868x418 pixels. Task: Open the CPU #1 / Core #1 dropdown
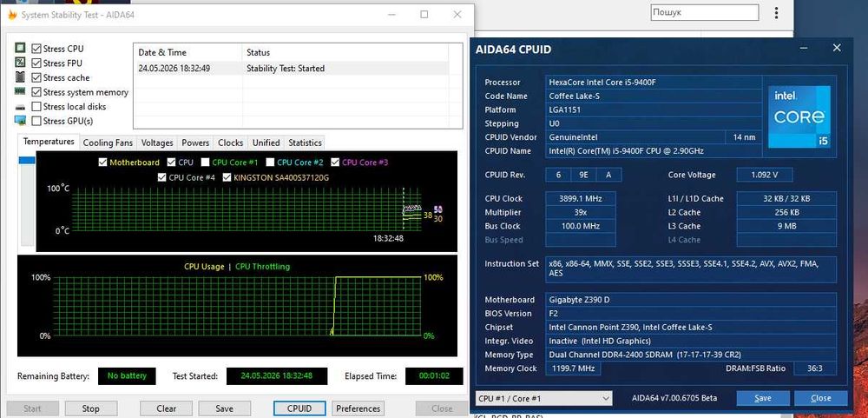pos(543,398)
